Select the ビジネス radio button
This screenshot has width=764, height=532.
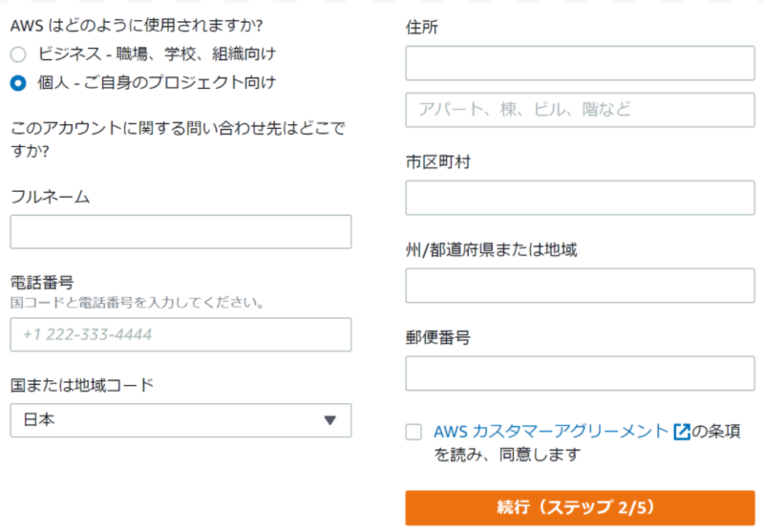18,54
